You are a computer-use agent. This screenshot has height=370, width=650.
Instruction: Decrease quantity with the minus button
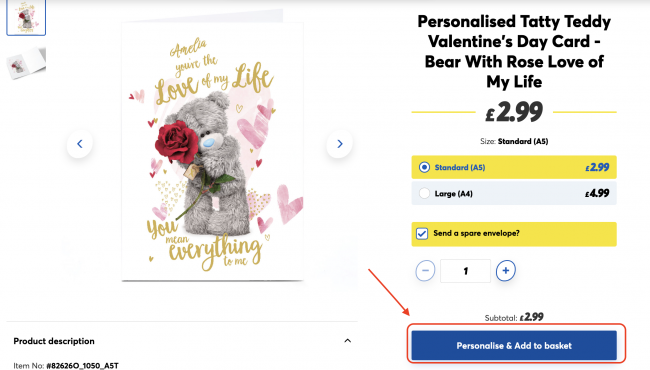pos(425,271)
